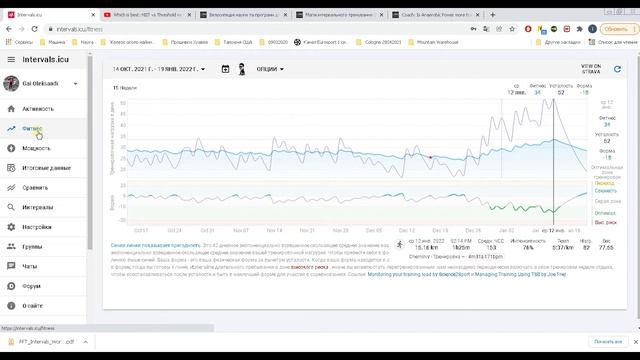Open the reading list in the bookmarks bar
The image size is (640, 360).
(613, 42)
